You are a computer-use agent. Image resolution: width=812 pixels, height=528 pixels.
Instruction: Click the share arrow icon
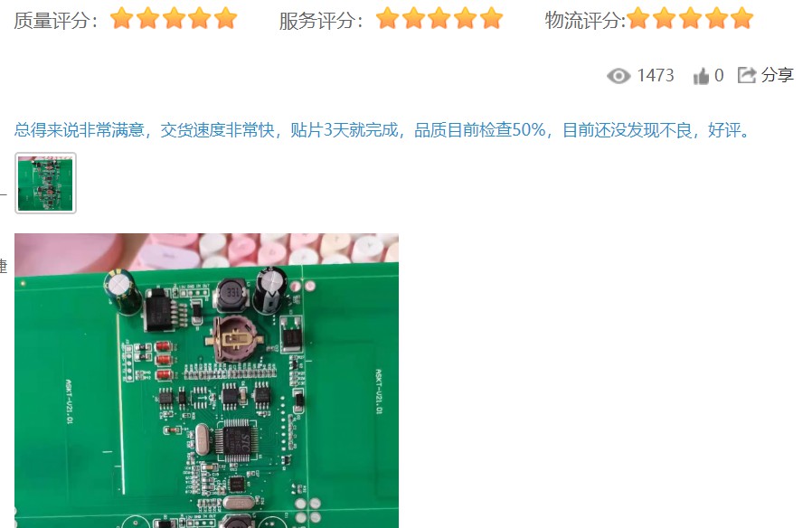[747, 75]
